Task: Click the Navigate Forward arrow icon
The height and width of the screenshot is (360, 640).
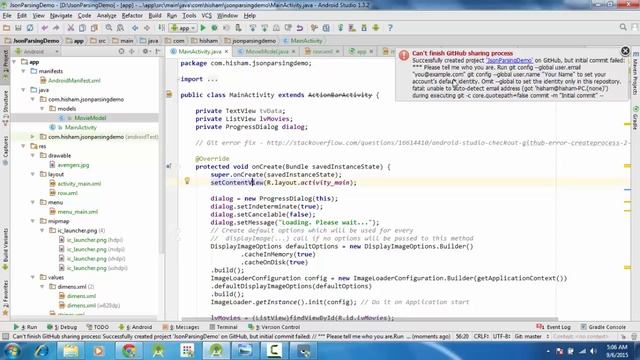Action: (x=147, y=28)
